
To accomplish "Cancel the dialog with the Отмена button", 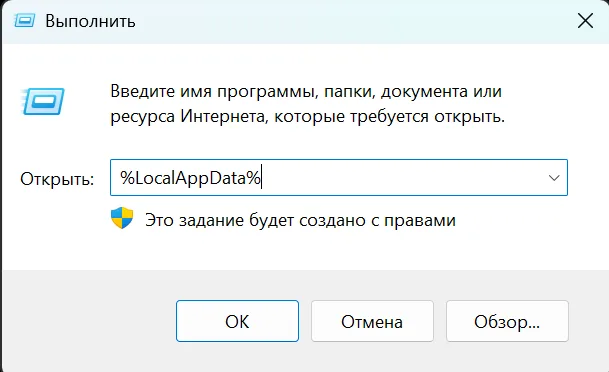I will tap(372, 321).
